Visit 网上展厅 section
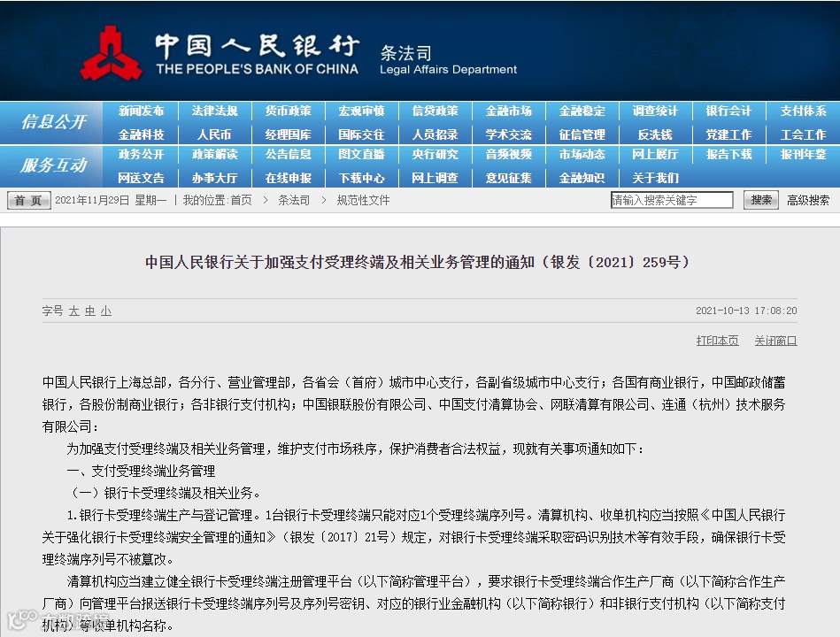Image resolution: width=840 pixels, height=637 pixels. point(655,154)
